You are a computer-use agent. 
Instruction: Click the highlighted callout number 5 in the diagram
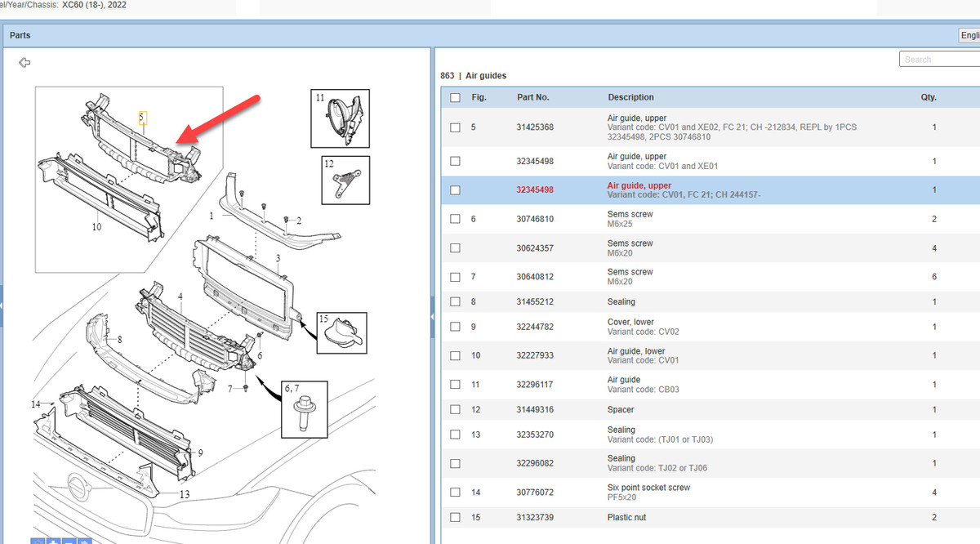coord(141,118)
